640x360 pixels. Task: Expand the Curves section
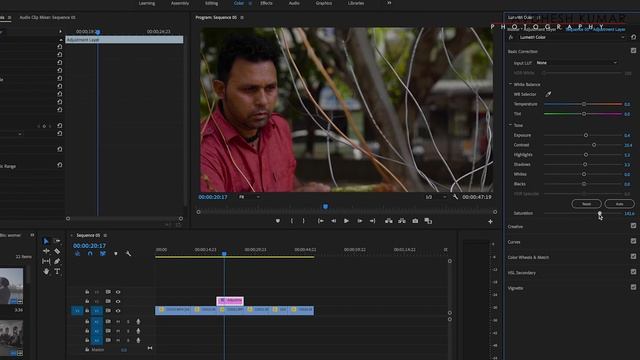point(514,242)
